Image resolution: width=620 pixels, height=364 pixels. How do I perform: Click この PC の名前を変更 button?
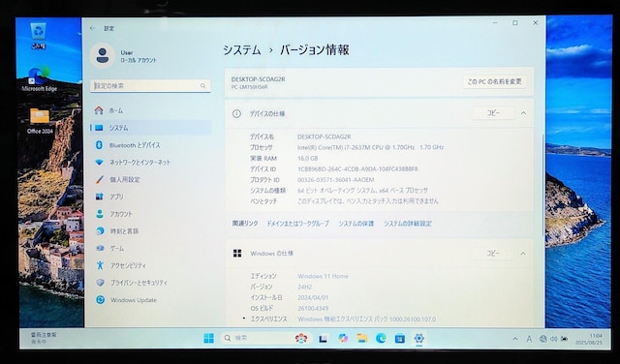coord(495,82)
